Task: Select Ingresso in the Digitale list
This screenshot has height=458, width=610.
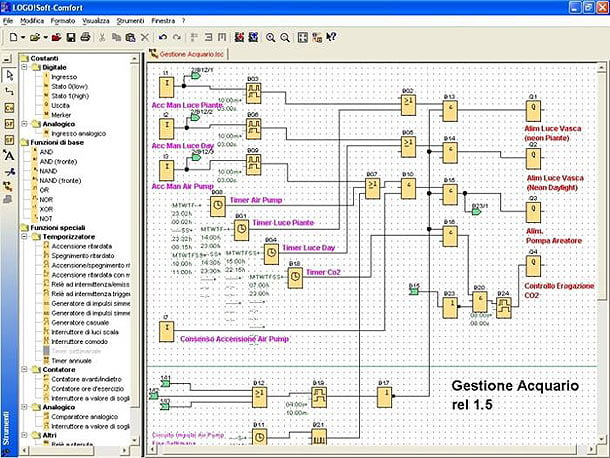Action: [x=64, y=77]
